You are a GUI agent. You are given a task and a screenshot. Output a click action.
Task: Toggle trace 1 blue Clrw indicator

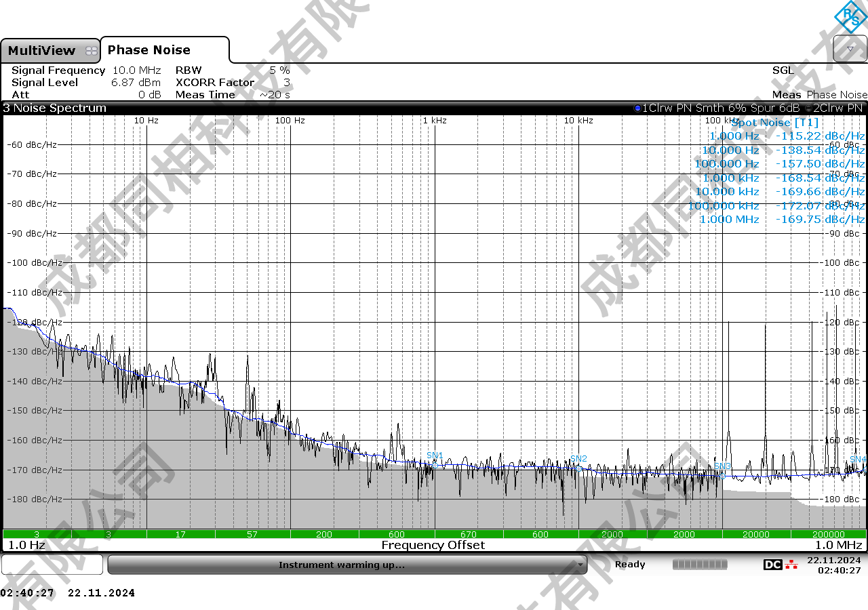click(637, 108)
